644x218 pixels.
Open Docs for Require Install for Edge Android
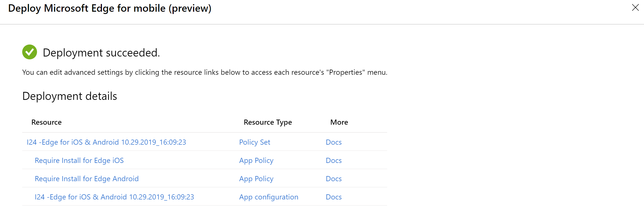333,179
